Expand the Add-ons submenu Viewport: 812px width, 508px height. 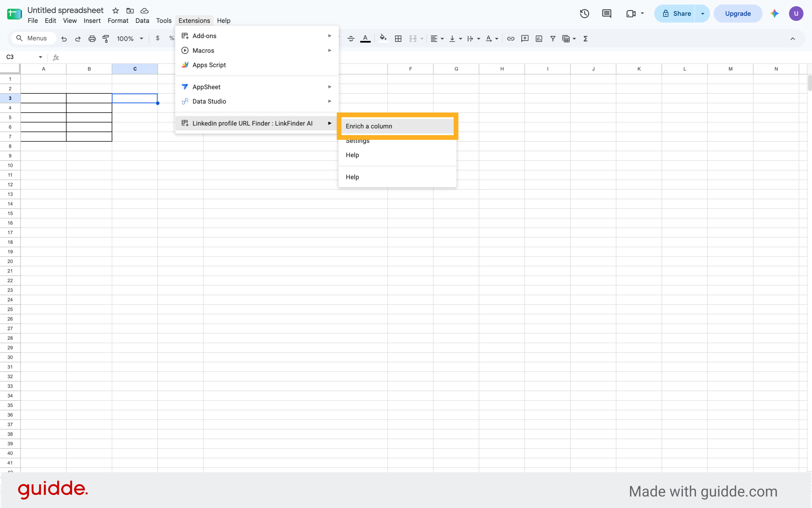(x=257, y=36)
